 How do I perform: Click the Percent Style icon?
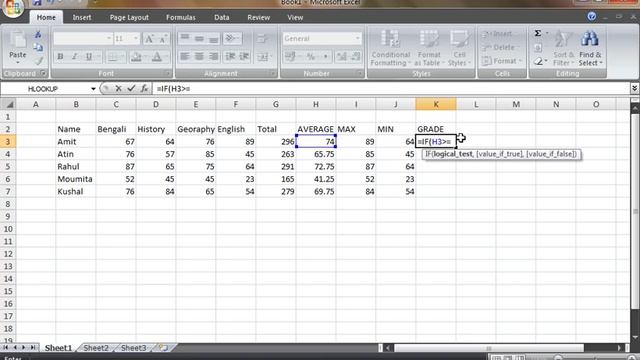tap(311, 56)
